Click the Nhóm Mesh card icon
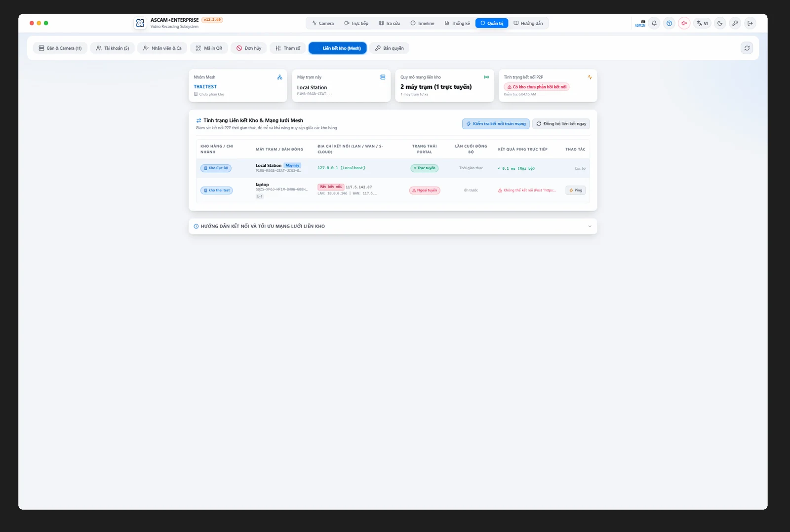This screenshot has height=532, width=790. [x=279, y=77]
